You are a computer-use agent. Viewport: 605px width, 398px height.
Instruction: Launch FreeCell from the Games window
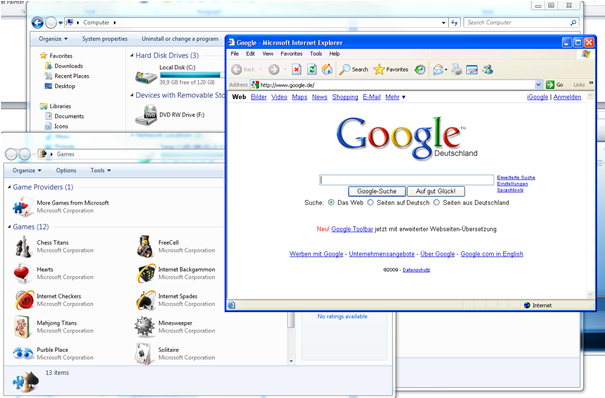point(145,246)
